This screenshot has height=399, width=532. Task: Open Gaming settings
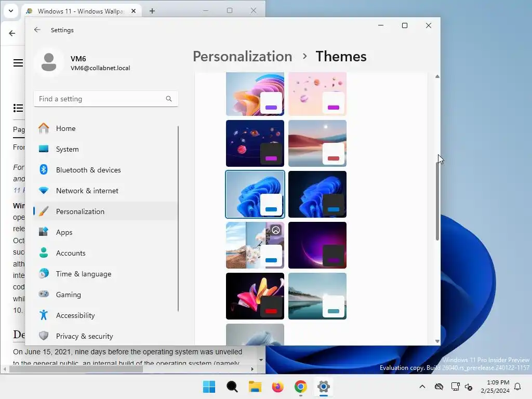105,295
